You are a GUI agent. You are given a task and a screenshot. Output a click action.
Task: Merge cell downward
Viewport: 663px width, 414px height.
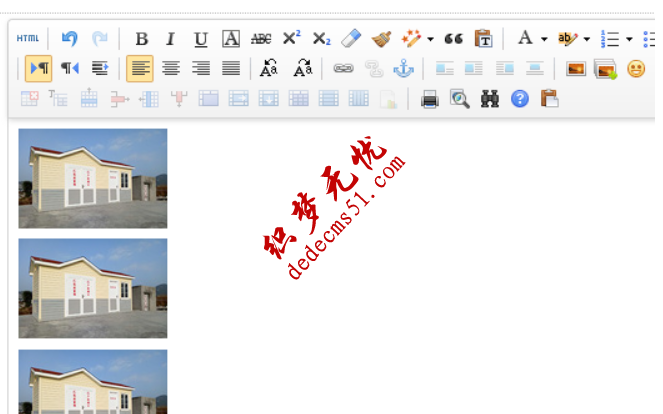pyautogui.click(x=268, y=99)
